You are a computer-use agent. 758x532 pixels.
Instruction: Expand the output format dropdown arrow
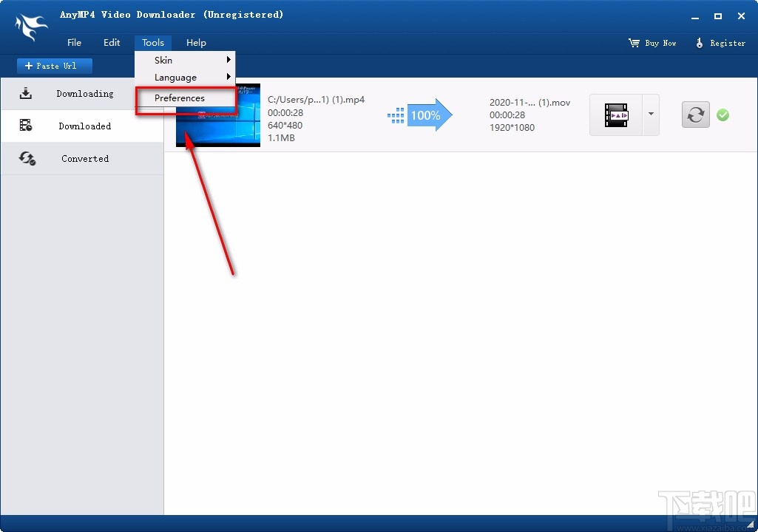[x=651, y=115]
